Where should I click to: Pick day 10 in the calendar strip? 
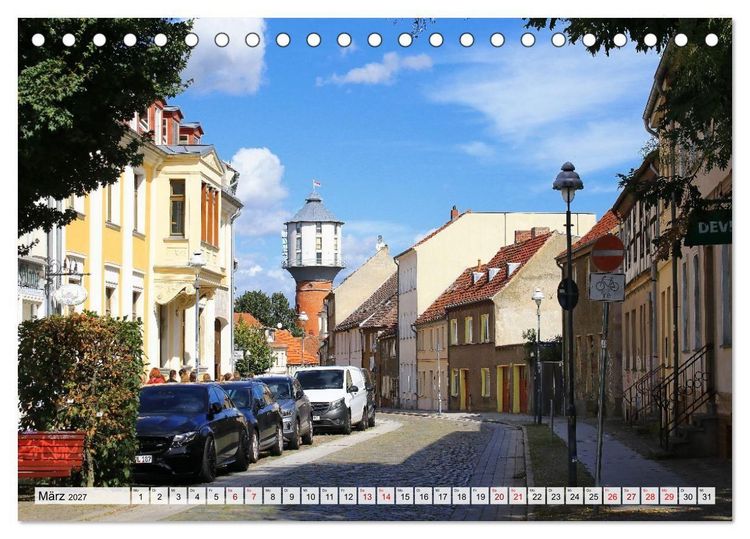[x=310, y=495]
